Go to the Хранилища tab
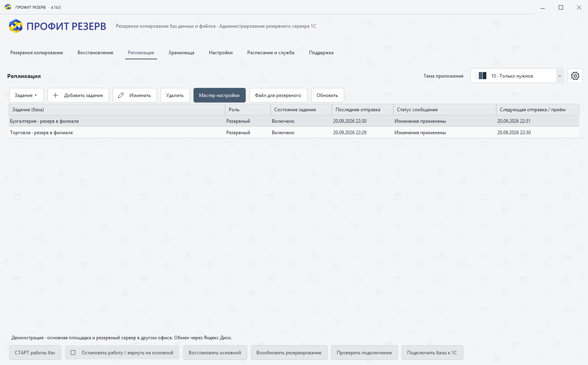Viewport: 588px width, 365px height. click(181, 53)
